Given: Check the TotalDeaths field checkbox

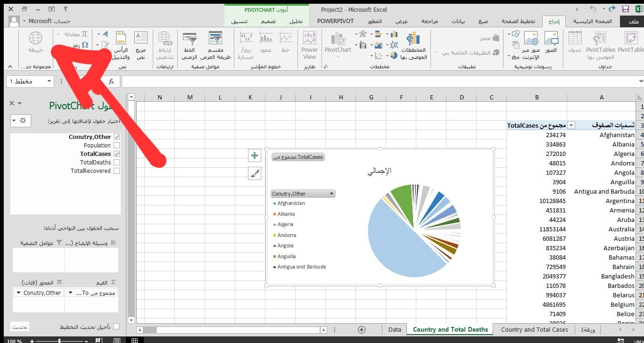Looking at the screenshot, I should click(x=116, y=163).
